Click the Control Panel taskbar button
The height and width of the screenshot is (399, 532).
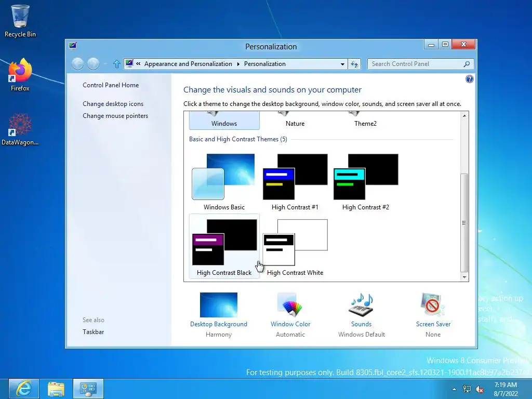click(88, 389)
